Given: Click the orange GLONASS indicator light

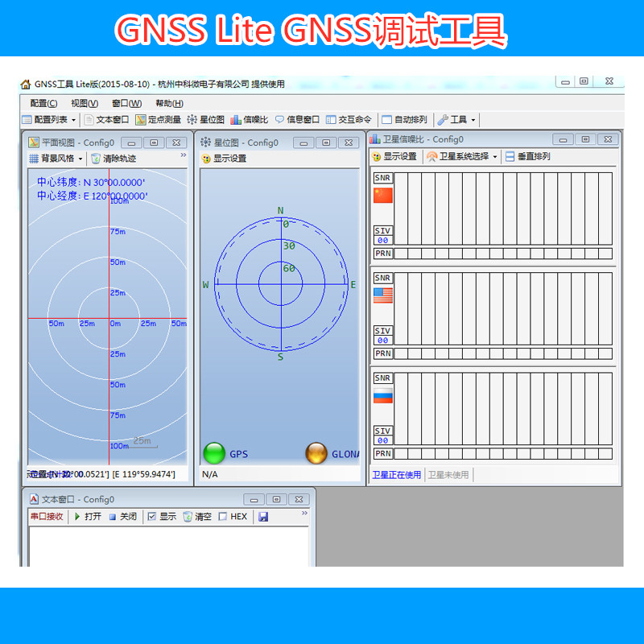Looking at the screenshot, I should [316, 453].
